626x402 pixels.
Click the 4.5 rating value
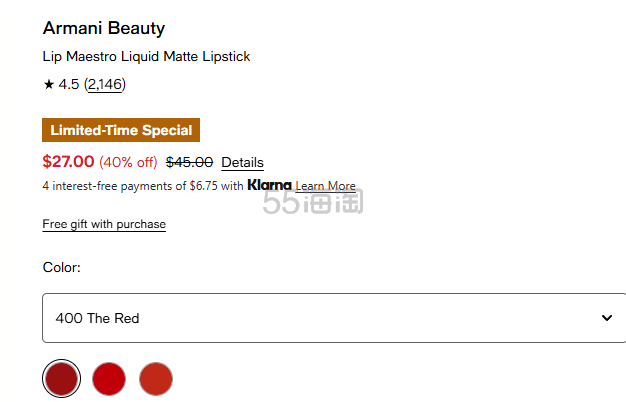point(69,84)
